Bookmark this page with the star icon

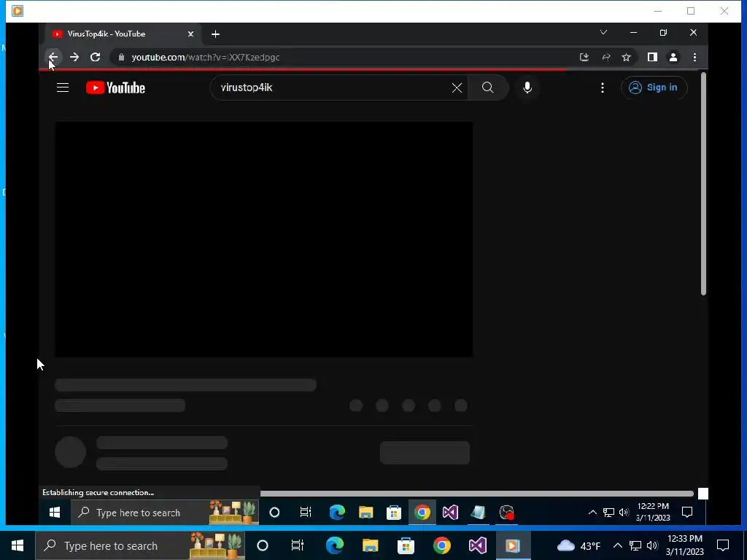pyautogui.click(x=626, y=57)
